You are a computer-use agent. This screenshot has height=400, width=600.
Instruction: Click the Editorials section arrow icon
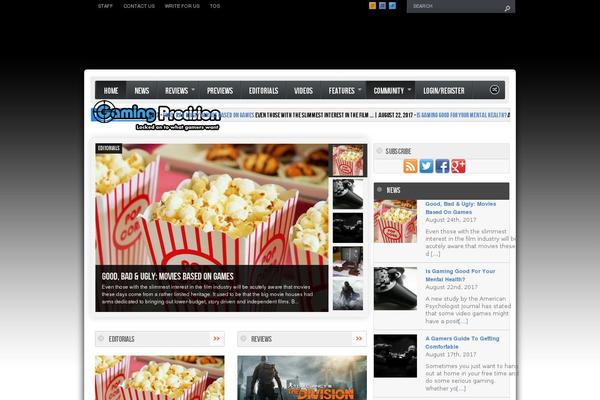pyautogui.click(x=217, y=339)
